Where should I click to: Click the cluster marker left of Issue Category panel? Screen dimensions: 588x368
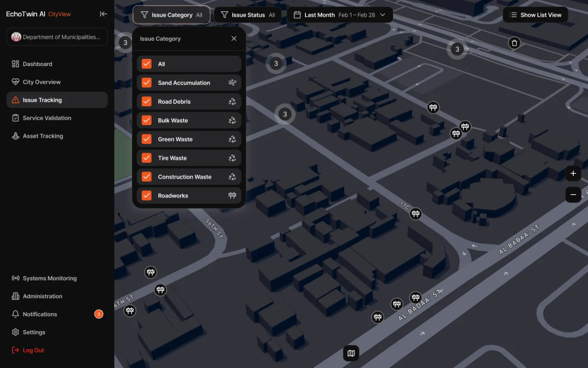(x=125, y=43)
